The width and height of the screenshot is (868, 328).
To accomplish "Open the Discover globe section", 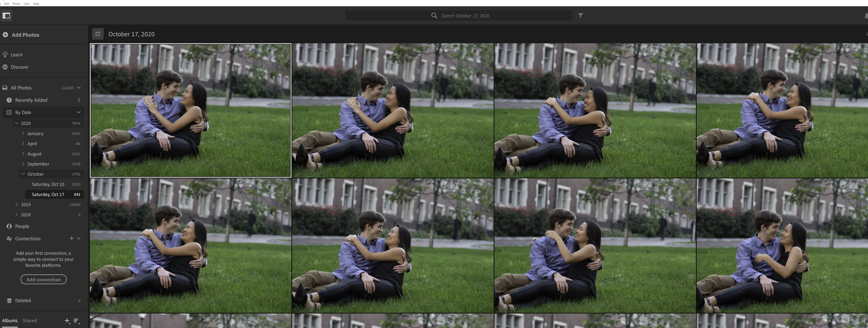I will click(19, 67).
